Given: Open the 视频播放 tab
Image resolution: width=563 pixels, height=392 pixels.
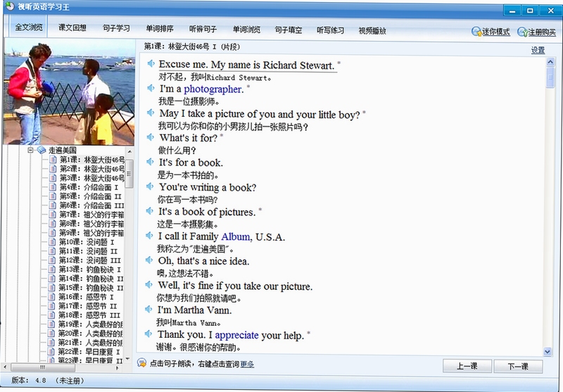Looking at the screenshot, I should 372,30.
